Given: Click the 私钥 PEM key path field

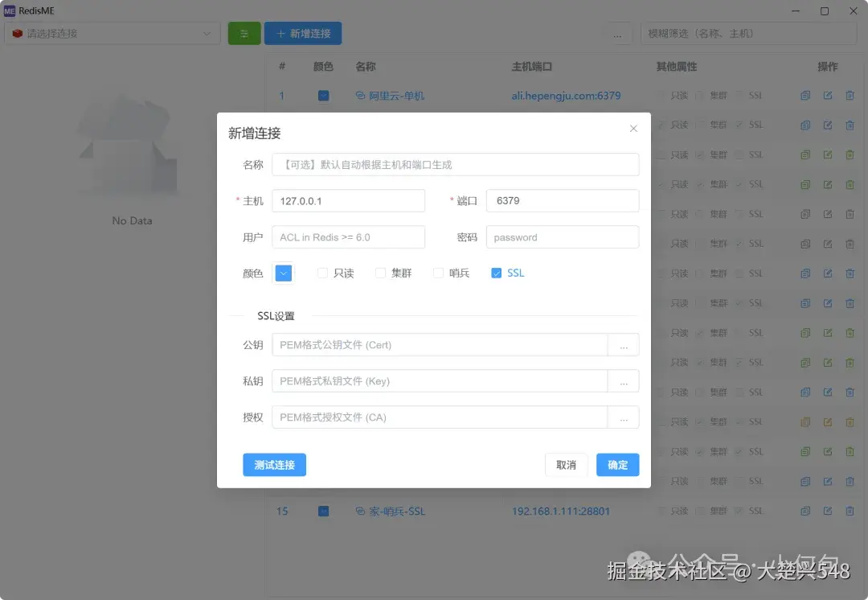Looking at the screenshot, I should 440,381.
